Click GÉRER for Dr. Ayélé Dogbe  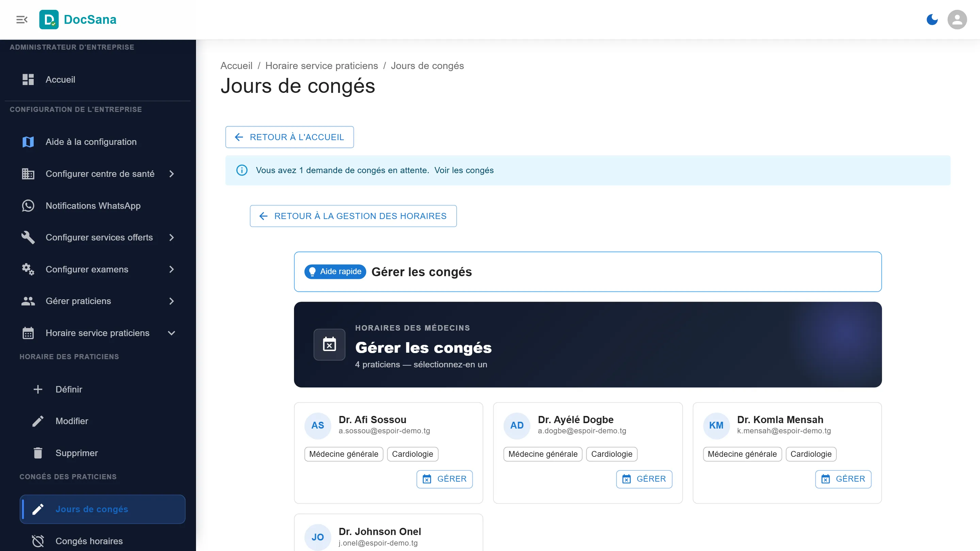(x=644, y=479)
